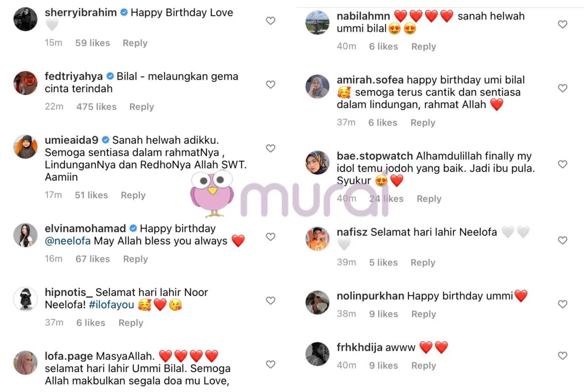
Task: Tap heart on amirah.sofea's comment
Action: (563, 88)
